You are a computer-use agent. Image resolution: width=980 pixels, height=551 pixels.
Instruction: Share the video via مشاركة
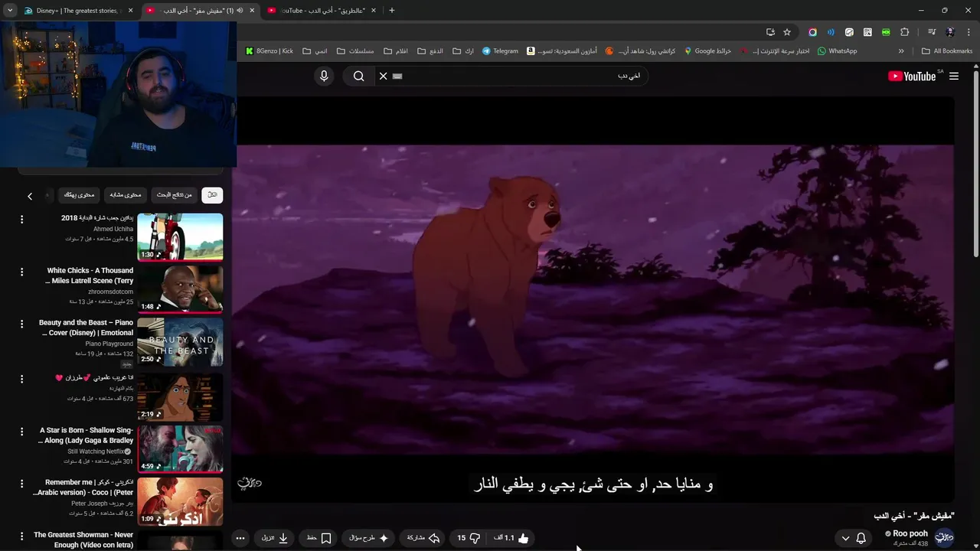click(423, 538)
